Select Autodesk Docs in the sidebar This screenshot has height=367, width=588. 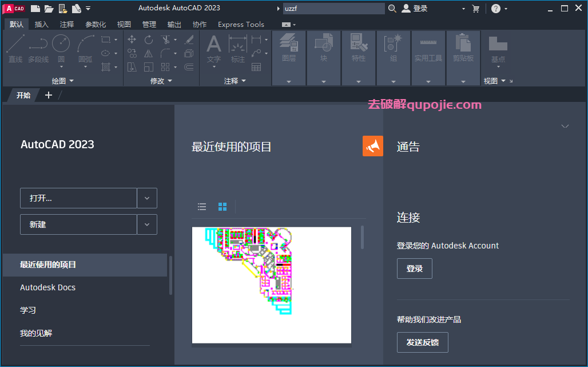[47, 287]
